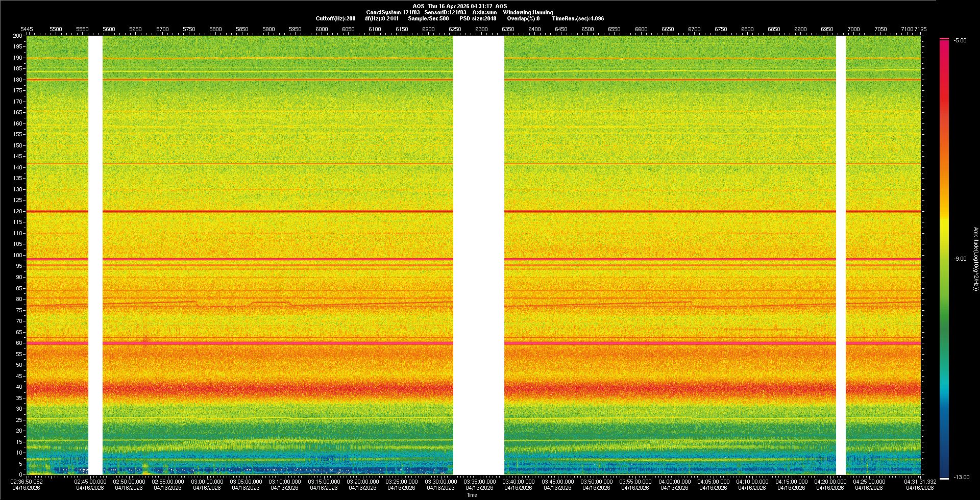Click the 6000 tick on the top axis
Image resolution: width=980 pixels, height=500 pixels.
point(322,29)
